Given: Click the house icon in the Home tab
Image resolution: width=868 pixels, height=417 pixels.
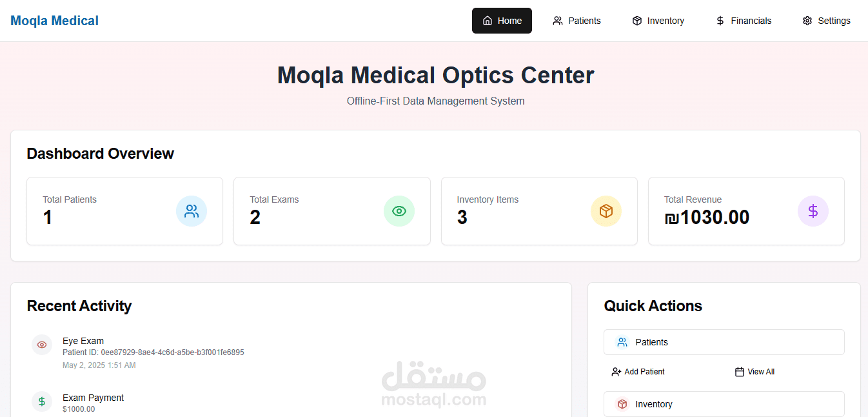Looking at the screenshot, I should (488, 21).
